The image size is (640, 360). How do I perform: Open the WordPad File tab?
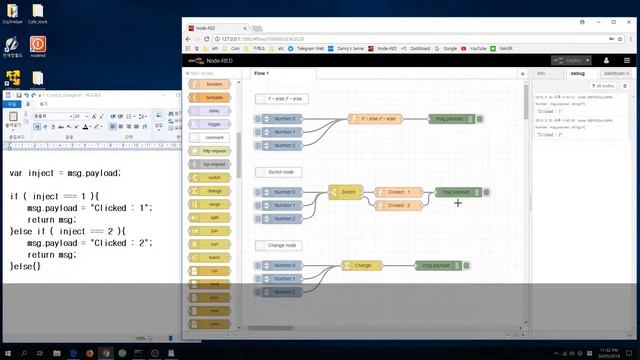click(12, 104)
